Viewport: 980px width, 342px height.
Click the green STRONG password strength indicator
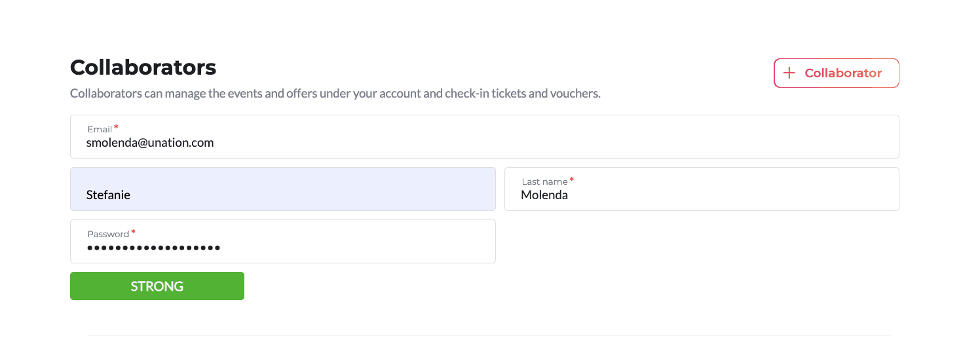[157, 286]
